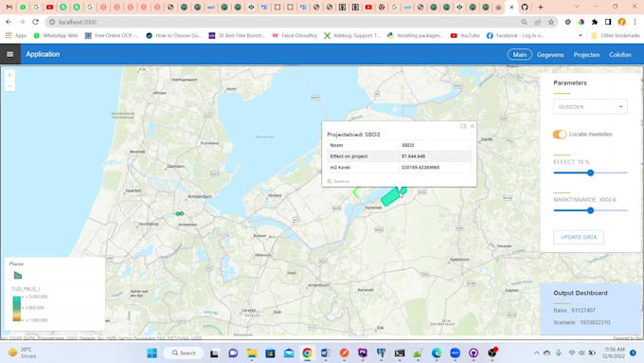Open the YouTube bookmark
This screenshot has width=644, height=363.
(x=465, y=36)
